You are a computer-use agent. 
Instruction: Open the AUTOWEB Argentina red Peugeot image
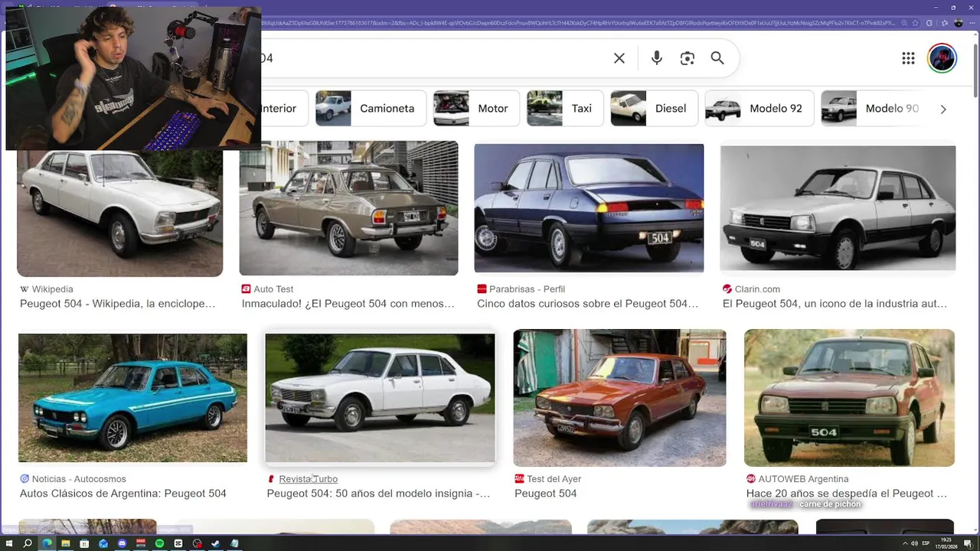849,398
